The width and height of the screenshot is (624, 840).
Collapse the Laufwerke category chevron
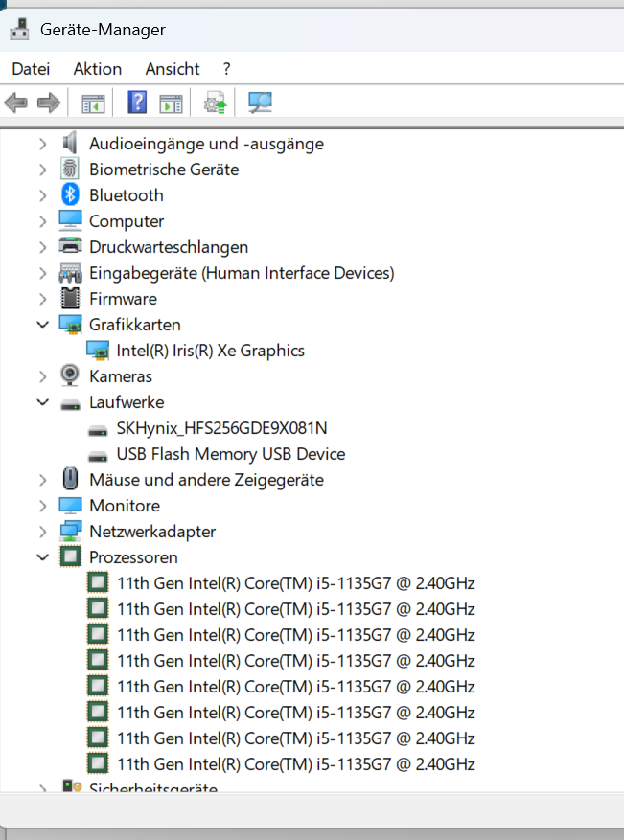(43, 401)
